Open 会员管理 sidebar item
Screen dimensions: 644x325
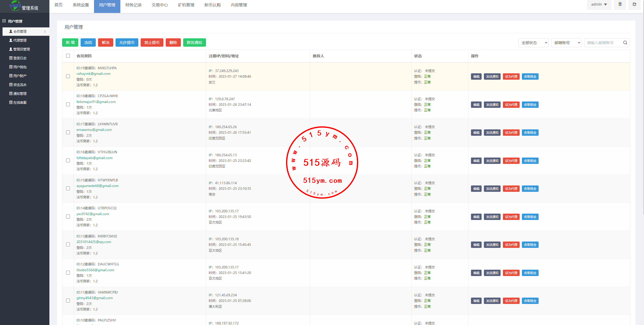[x=20, y=31]
